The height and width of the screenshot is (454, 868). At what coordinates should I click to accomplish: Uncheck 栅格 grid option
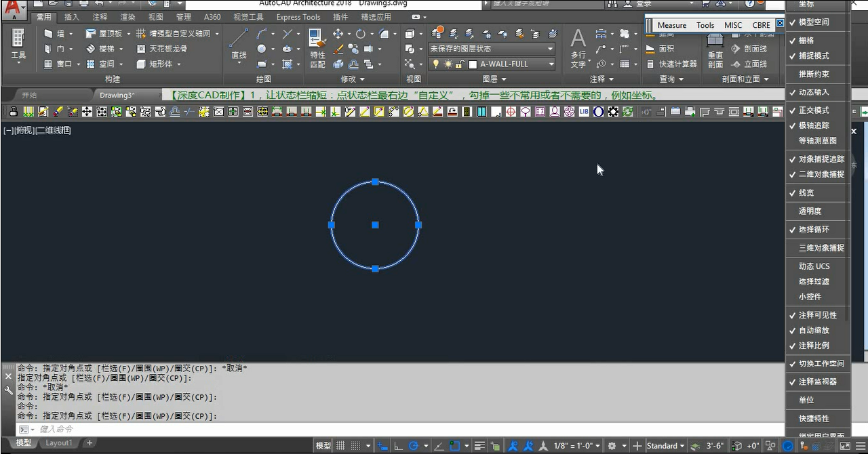817,41
